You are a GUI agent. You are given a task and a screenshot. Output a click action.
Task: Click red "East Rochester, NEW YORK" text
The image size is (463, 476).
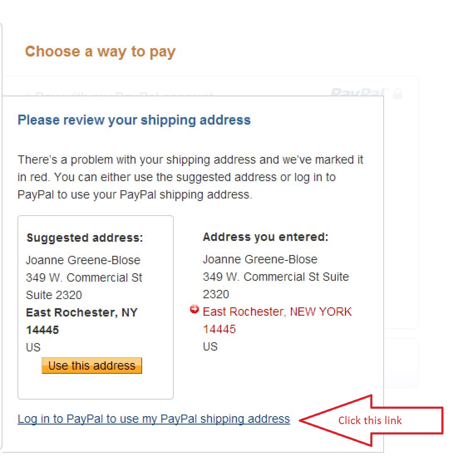point(277,312)
